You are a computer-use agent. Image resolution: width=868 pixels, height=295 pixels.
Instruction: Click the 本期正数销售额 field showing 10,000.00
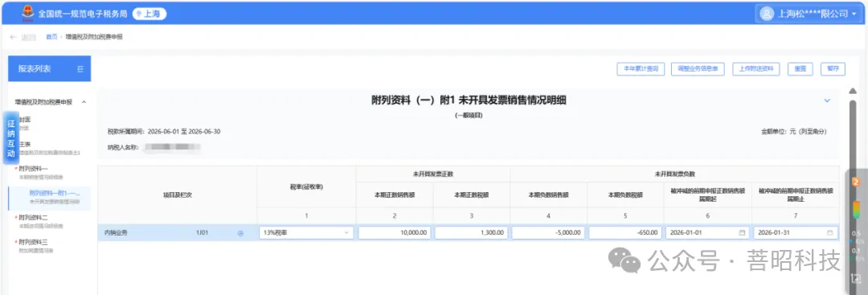[395, 233]
